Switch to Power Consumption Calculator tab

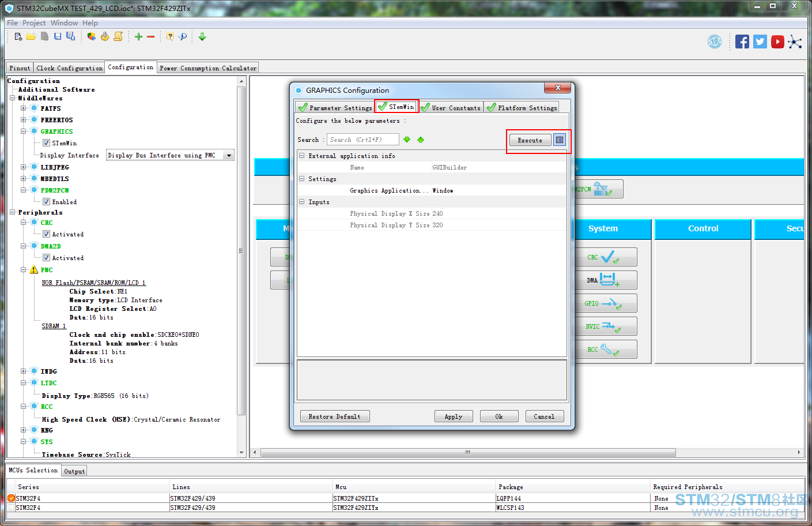pyautogui.click(x=208, y=68)
